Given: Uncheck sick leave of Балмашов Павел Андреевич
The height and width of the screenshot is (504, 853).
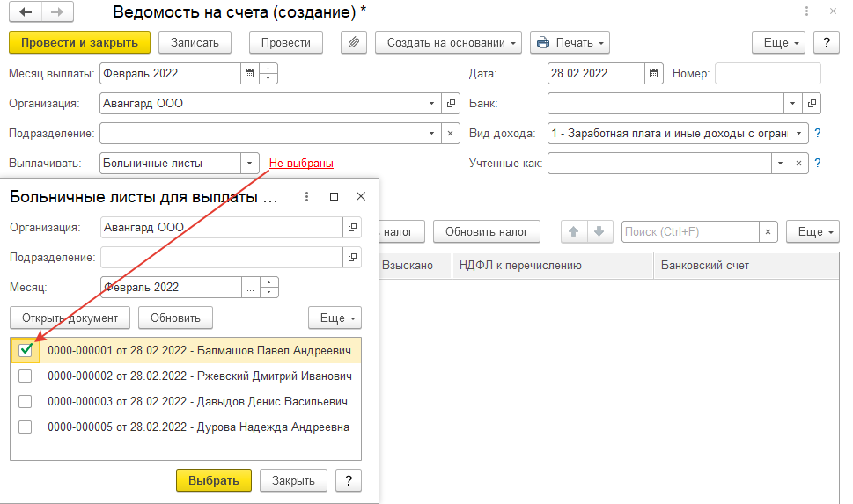Looking at the screenshot, I should [x=25, y=350].
